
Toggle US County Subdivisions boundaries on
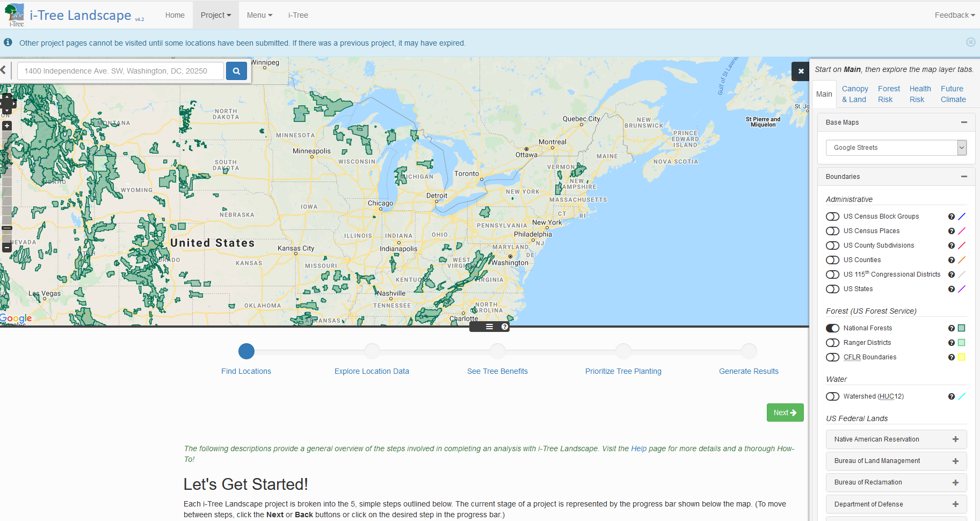[832, 245]
